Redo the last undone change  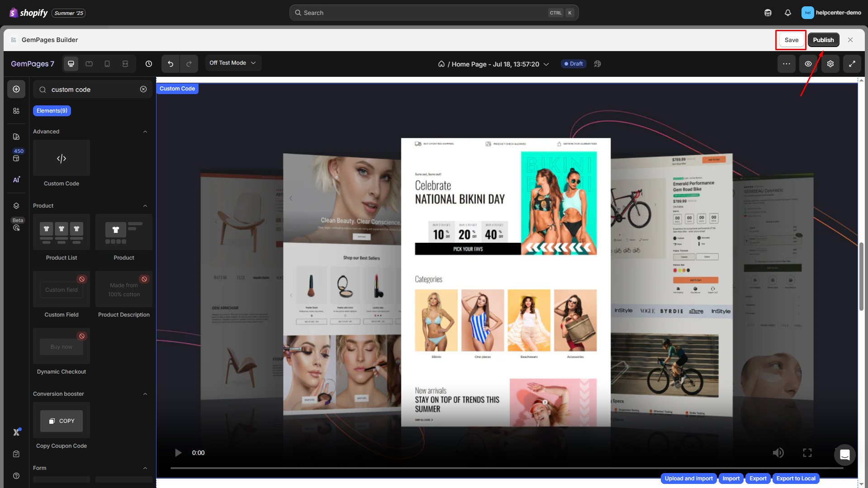point(189,64)
